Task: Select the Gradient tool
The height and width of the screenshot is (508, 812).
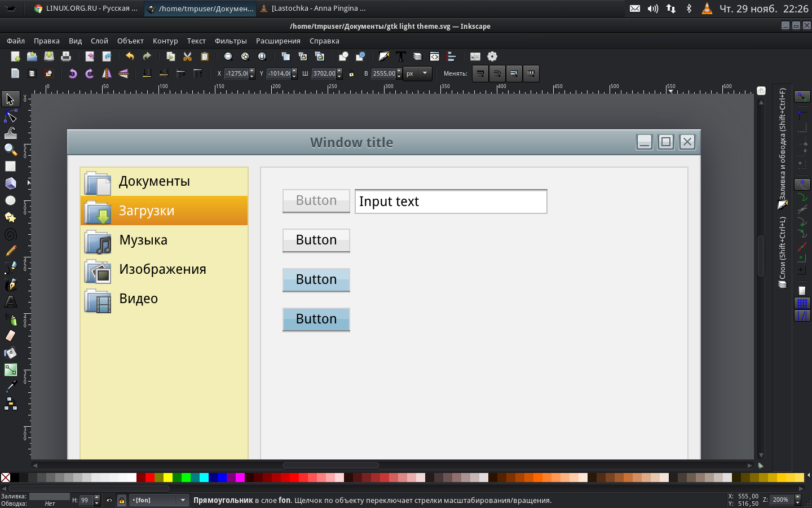Action: [x=10, y=370]
